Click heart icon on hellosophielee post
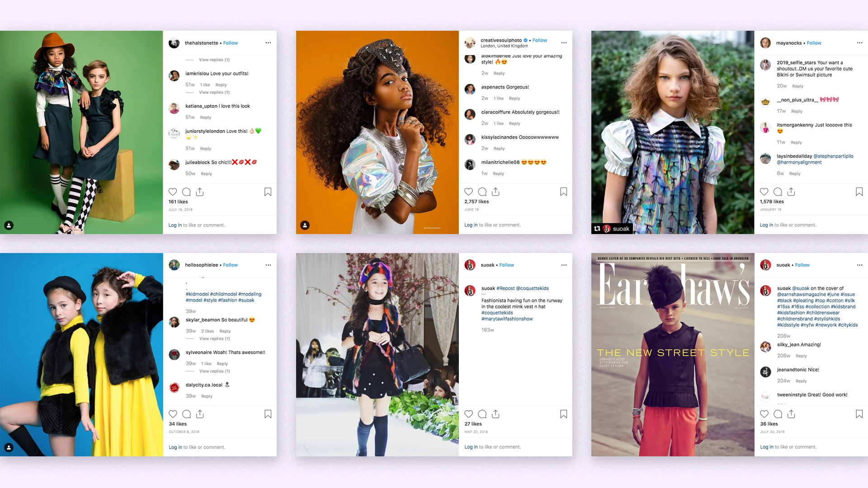Screen dimensions: 868x488 [x=173, y=414]
